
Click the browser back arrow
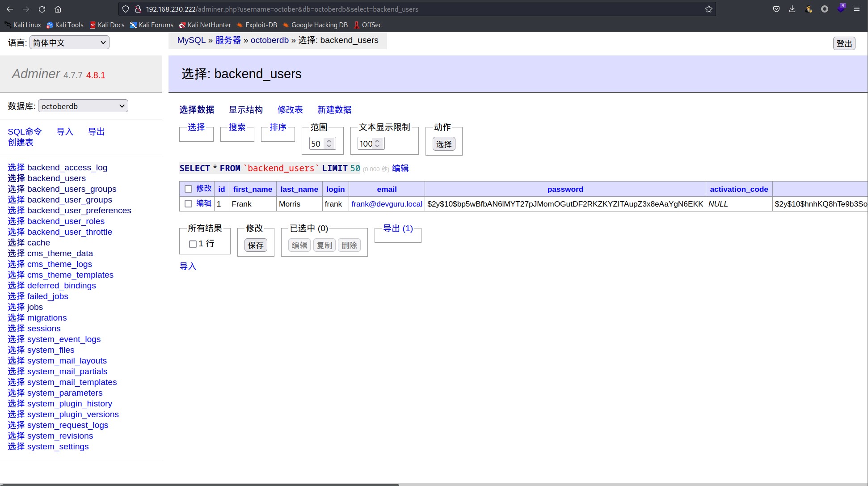(x=10, y=9)
